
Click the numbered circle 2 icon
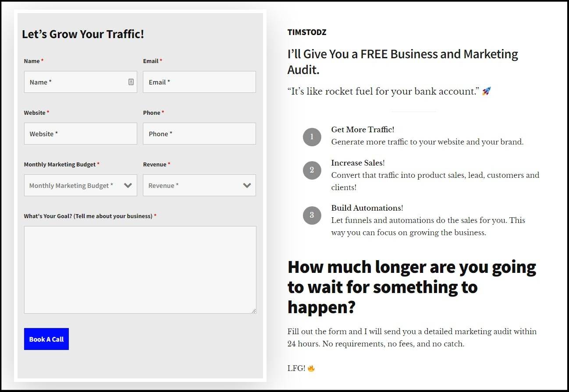coord(312,170)
